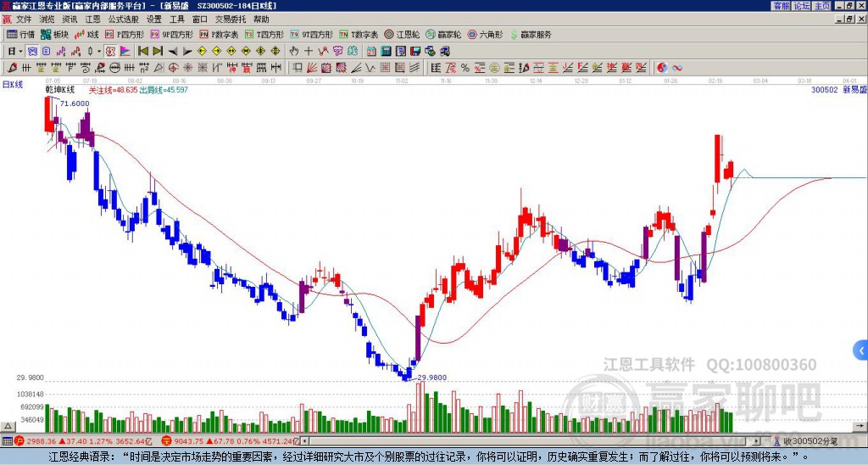Click the blue-red wave cycle icon
This screenshot has width=868, height=465.
pyautogui.click(x=676, y=68)
